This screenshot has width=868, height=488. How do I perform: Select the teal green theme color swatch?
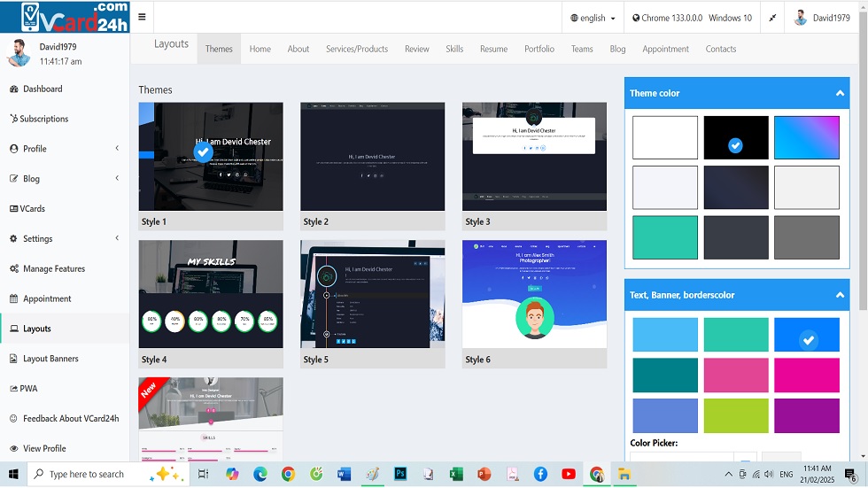coord(664,237)
